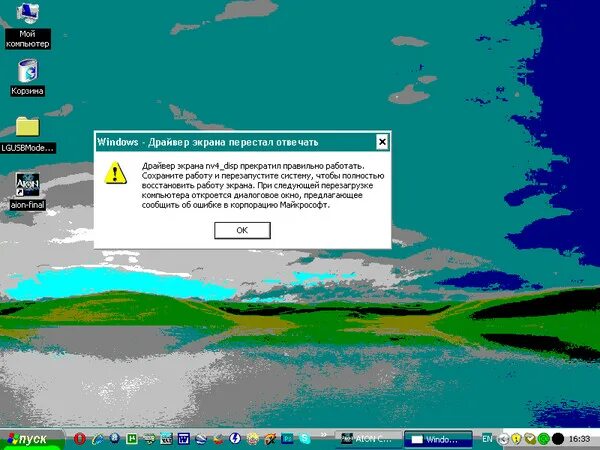Launch Skype from quick launch
Screen dimensions: 600x450
point(305,439)
